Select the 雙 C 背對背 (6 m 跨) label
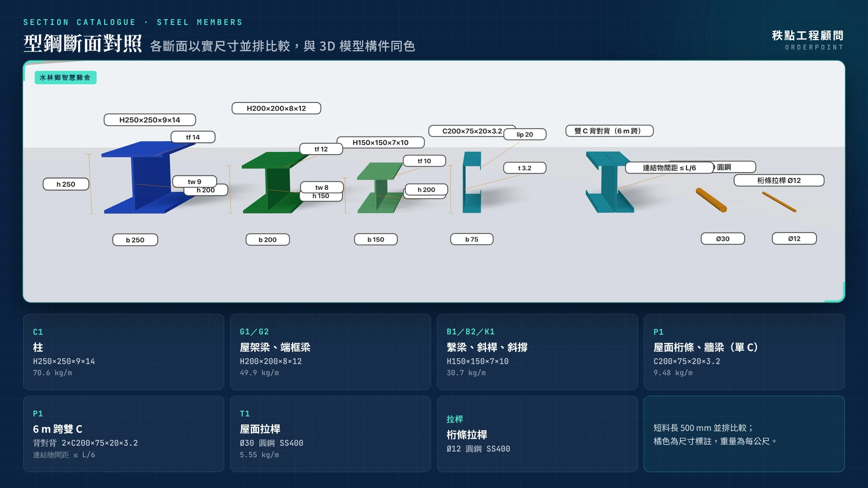This screenshot has height=488, width=868. (609, 131)
